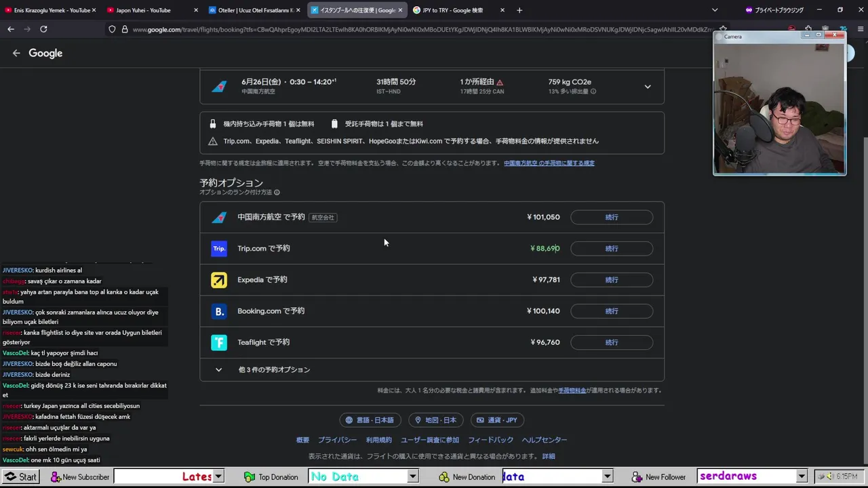Image resolution: width=868 pixels, height=488 pixels.
Task: Click the layover warning triangle icon
Action: tap(500, 82)
